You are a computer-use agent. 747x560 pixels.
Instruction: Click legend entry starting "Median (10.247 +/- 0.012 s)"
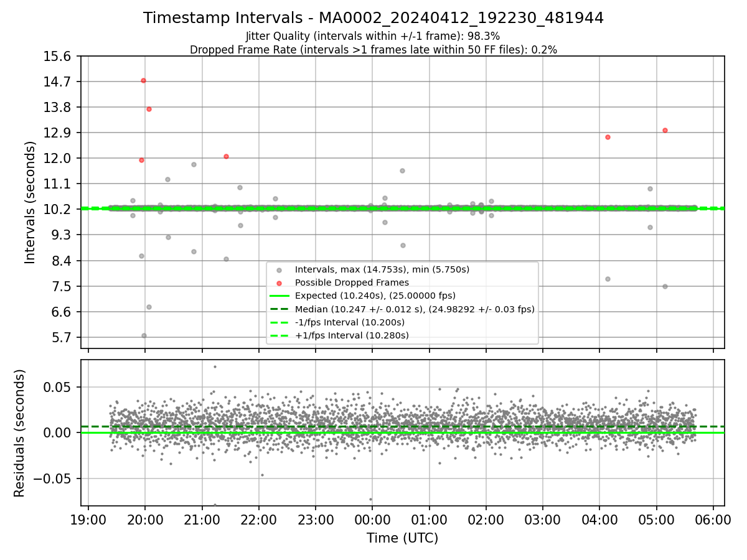pyautogui.click(x=415, y=309)
